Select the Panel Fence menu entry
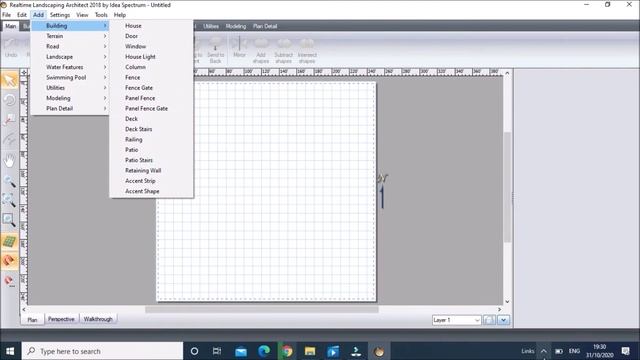 point(151,98)
